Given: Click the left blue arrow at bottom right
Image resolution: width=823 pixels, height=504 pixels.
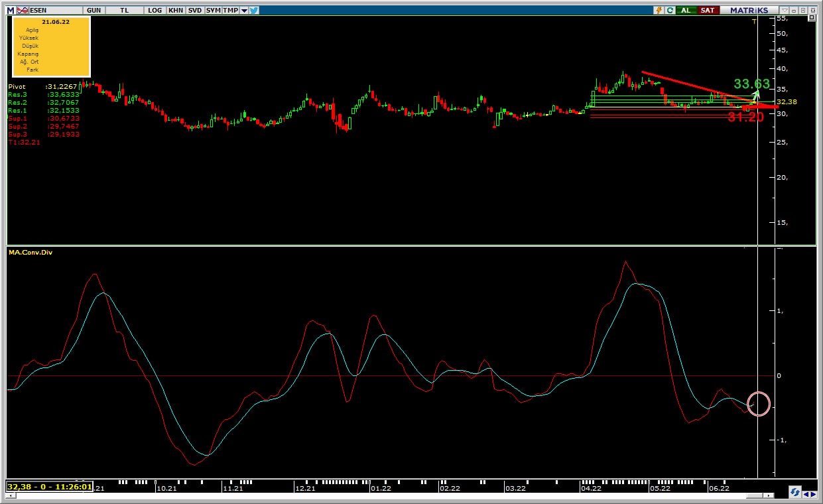Looking at the screenshot, I should (806, 493).
